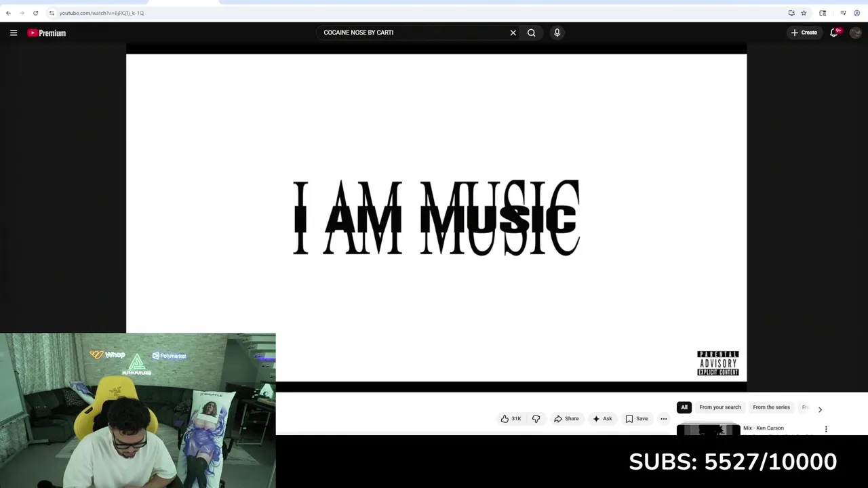Open the YouTube hamburger guide menu
This screenshot has height=488, width=868.
[14, 33]
